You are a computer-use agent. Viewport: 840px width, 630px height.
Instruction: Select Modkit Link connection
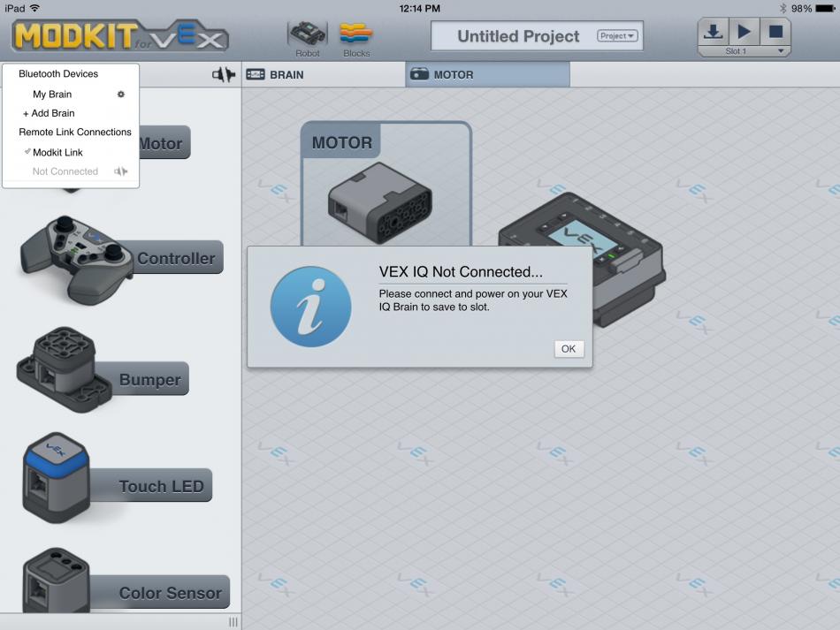pyautogui.click(x=57, y=153)
